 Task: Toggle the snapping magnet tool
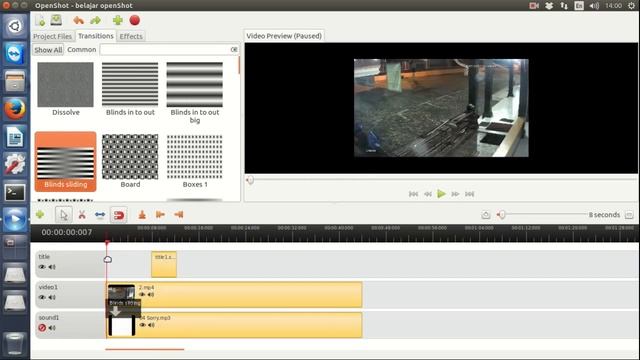pyautogui.click(x=119, y=215)
